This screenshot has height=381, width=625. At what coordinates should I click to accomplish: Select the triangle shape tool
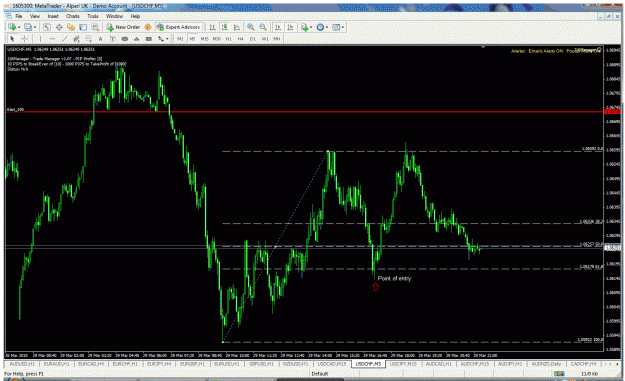(136, 39)
